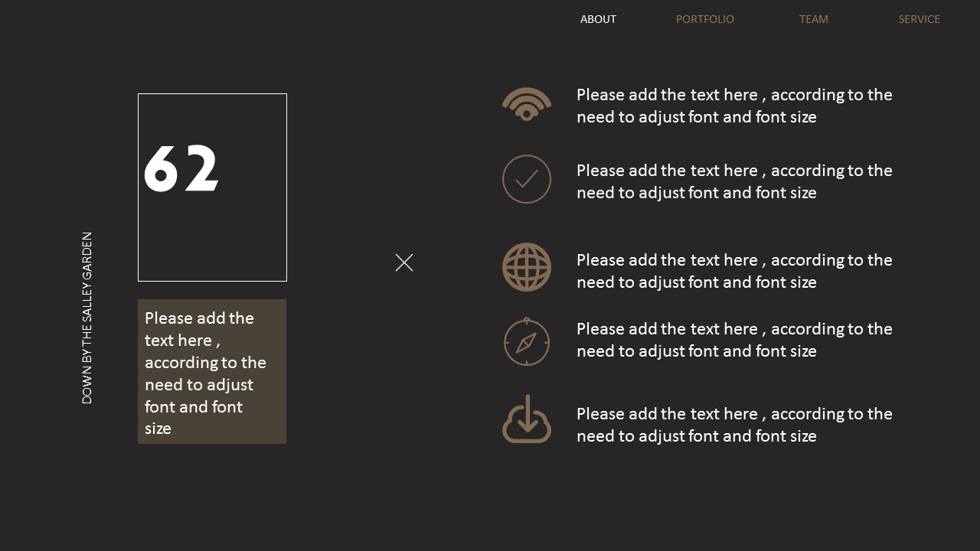Click the Wi-Fi signal icon
The image size is (980, 551).
pyautogui.click(x=527, y=104)
